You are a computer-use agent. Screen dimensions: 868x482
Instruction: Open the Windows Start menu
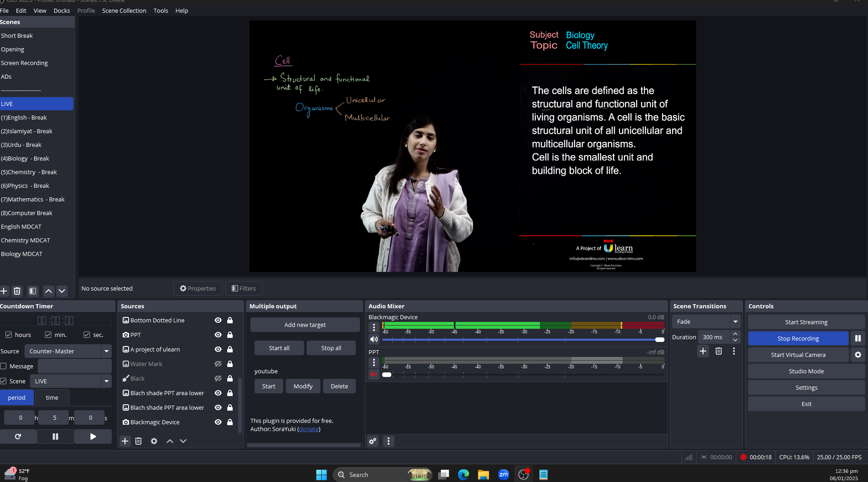tap(321, 475)
